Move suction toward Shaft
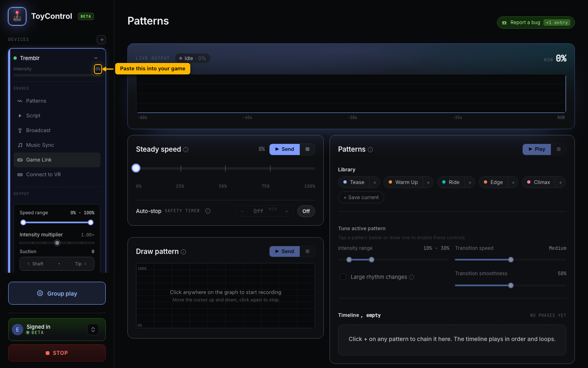Screen dimensions: 588x368 (x=36, y=264)
